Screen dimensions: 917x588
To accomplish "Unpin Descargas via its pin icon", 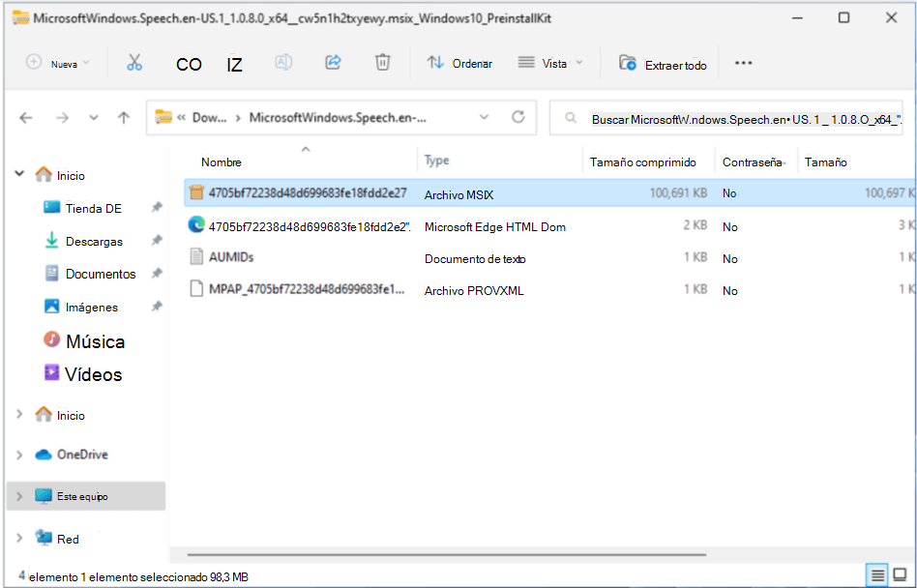I will tap(157, 240).
